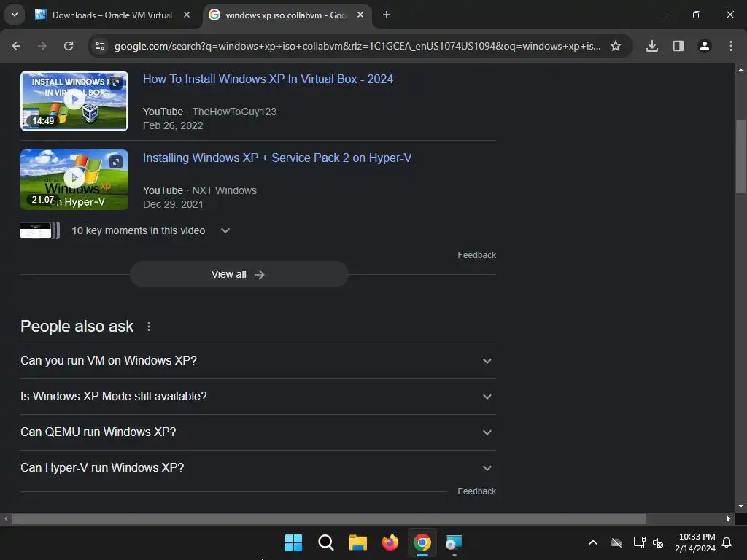Open the Windows Start menu
The width and height of the screenshot is (747, 560).
tap(293, 542)
